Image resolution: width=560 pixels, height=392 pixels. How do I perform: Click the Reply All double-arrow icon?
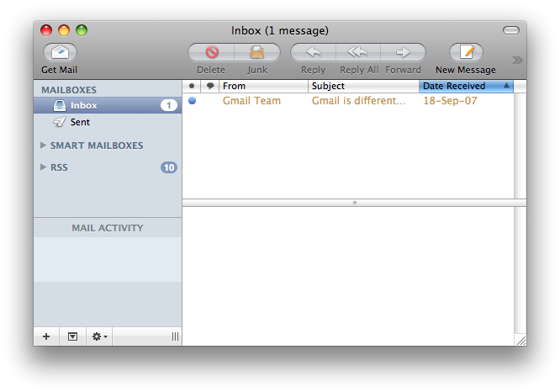[x=358, y=52]
